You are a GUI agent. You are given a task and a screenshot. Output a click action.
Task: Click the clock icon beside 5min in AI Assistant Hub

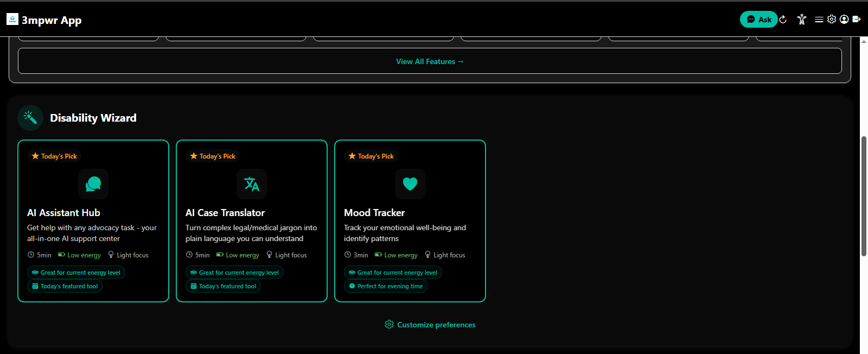(x=31, y=255)
